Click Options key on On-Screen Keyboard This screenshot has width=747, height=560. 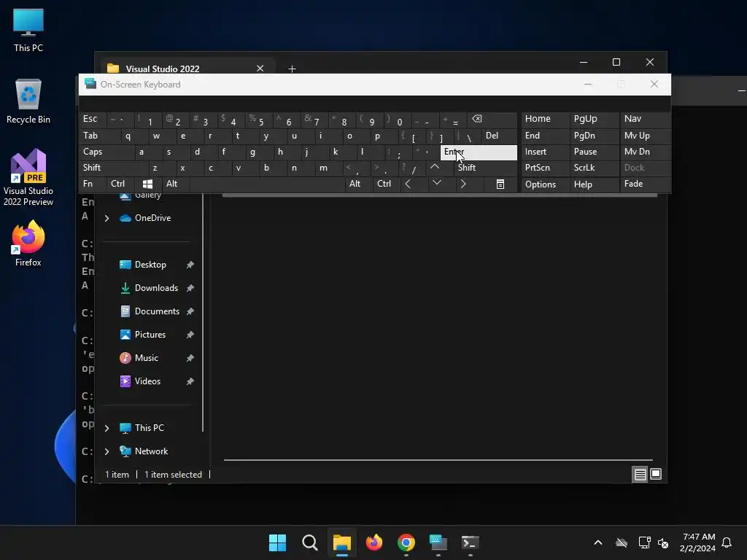(x=545, y=184)
